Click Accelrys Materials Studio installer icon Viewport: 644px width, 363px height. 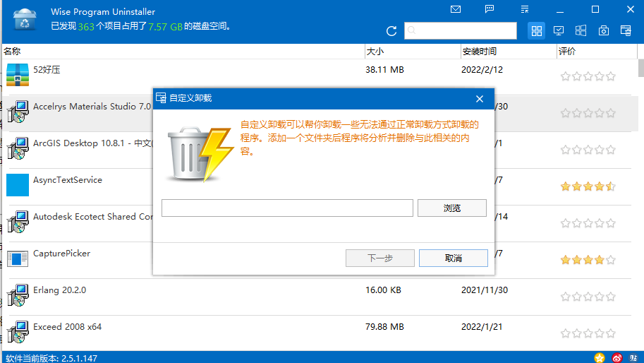coord(18,112)
